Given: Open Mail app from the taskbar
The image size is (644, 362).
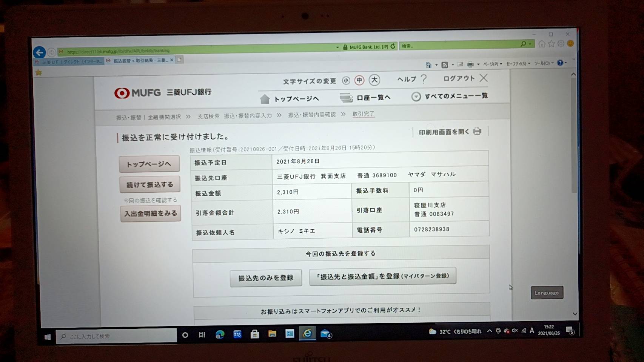Looking at the screenshot, I should point(326,334).
